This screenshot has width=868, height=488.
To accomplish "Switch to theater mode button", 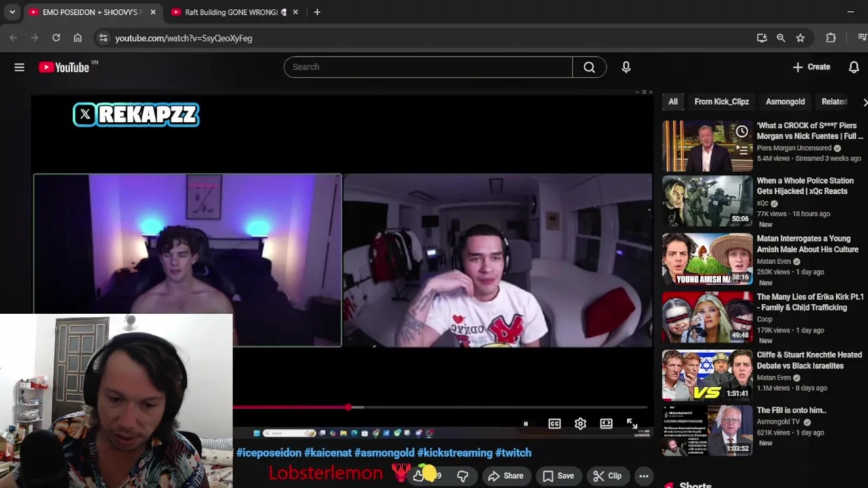I will [606, 424].
